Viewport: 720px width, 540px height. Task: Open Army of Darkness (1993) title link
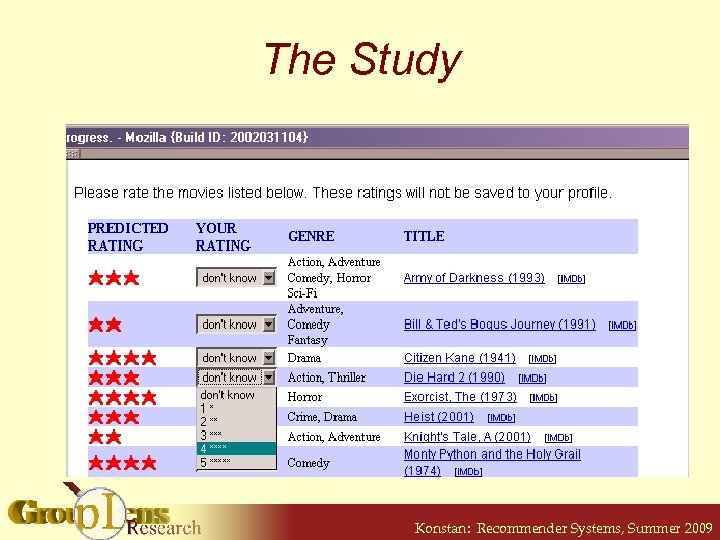(x=474, y=278)
